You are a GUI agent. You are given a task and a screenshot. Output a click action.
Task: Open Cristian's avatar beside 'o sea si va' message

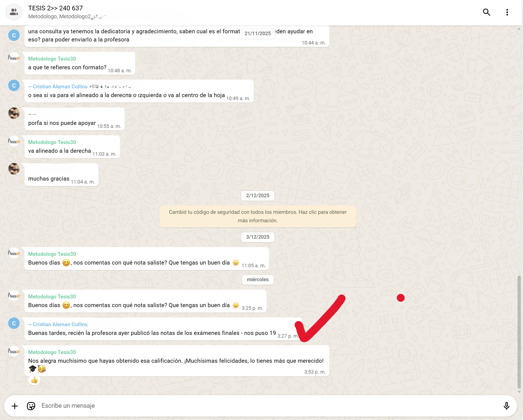coord(14,85)
